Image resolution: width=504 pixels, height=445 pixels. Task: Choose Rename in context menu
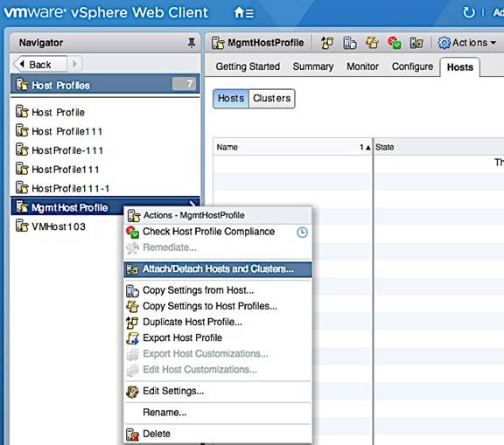(218, 413)
